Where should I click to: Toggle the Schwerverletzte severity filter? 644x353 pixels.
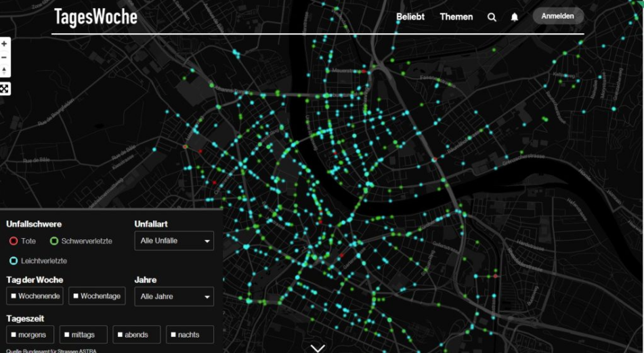click(x=54, y=241)
